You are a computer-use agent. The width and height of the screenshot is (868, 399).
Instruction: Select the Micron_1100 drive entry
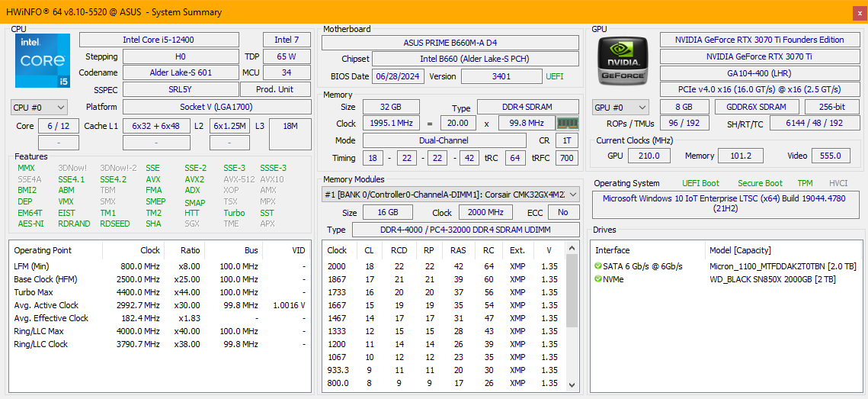pos(783,266)
